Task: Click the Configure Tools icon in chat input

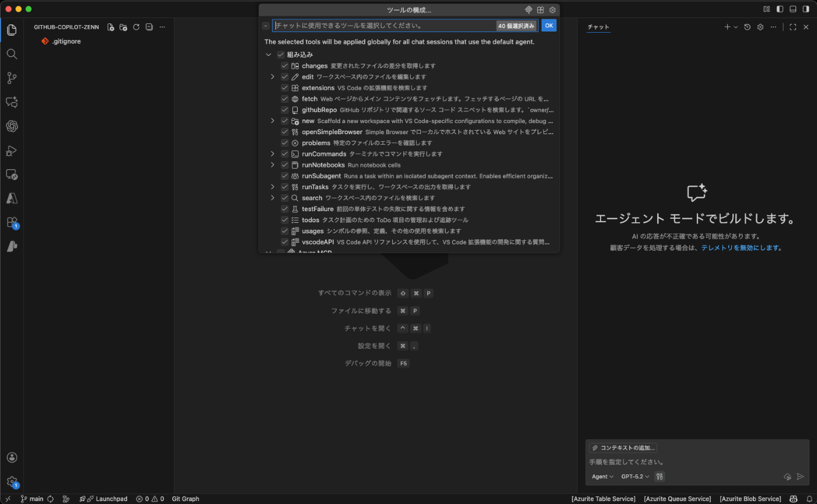Action: 659,477
